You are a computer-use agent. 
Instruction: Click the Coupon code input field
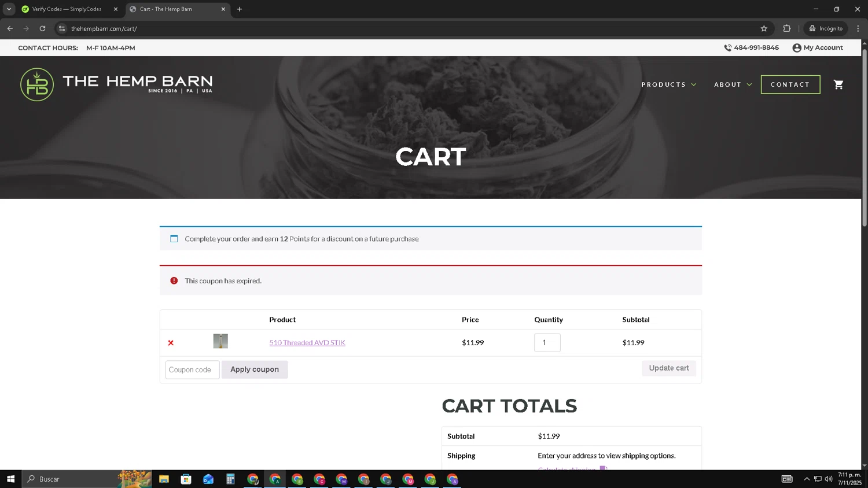click(x=193, y=369)
